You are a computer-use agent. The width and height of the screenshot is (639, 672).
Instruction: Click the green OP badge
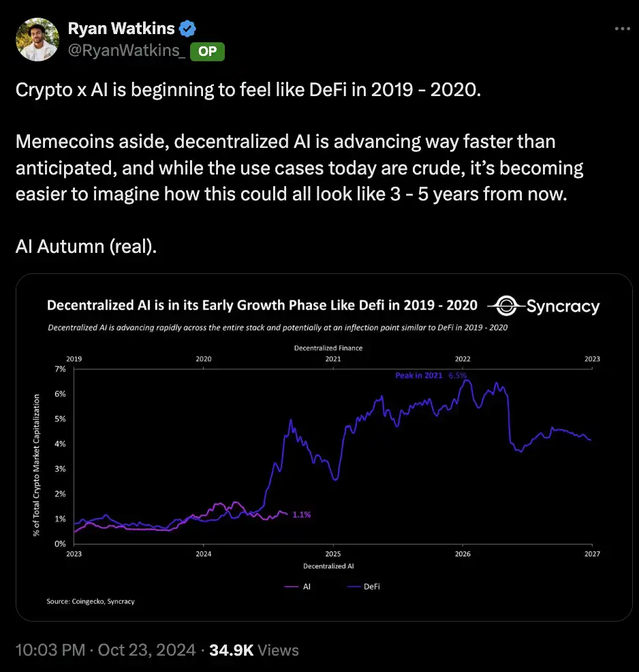206,50
